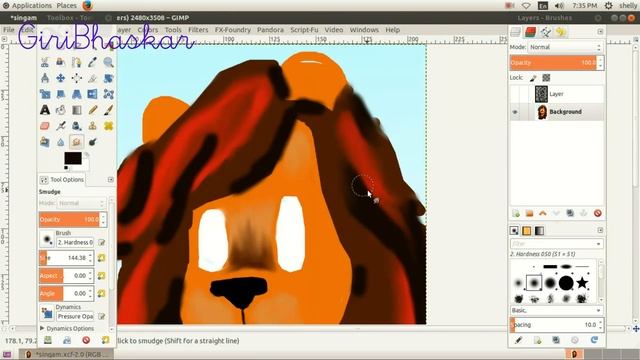Select the Dodge/Burn tool

point(93,142)
